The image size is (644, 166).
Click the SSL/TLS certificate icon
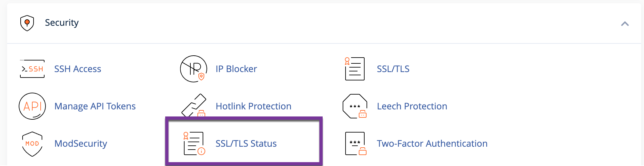coord(355,69)
